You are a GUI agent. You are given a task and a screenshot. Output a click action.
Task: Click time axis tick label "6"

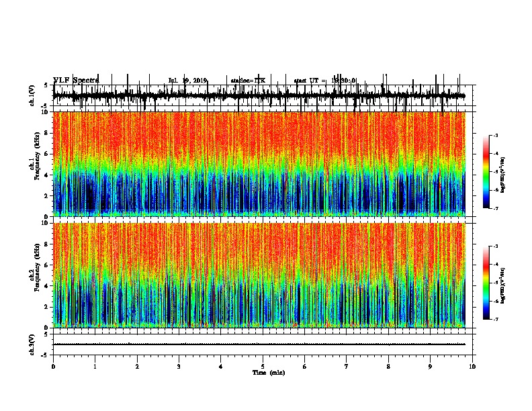(304, 367)
